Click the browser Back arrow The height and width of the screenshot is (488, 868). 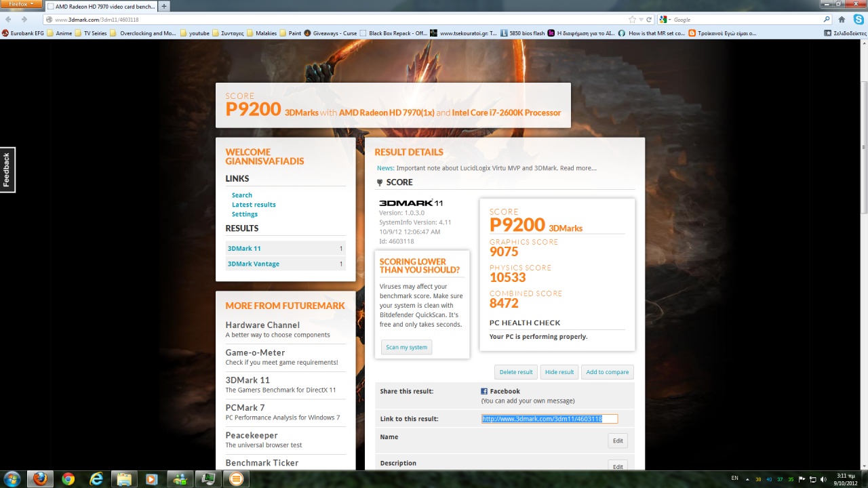point(8,20)
